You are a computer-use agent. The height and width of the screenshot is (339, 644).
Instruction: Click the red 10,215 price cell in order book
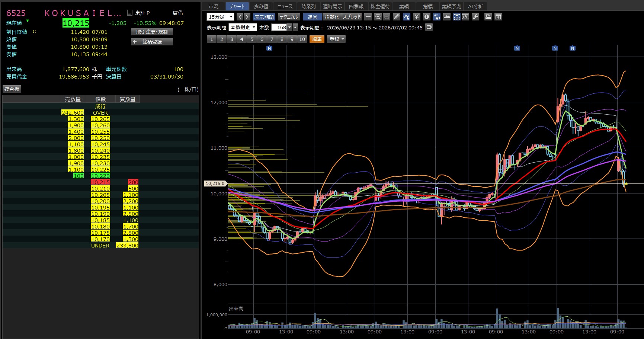click(x=100, y=182)
